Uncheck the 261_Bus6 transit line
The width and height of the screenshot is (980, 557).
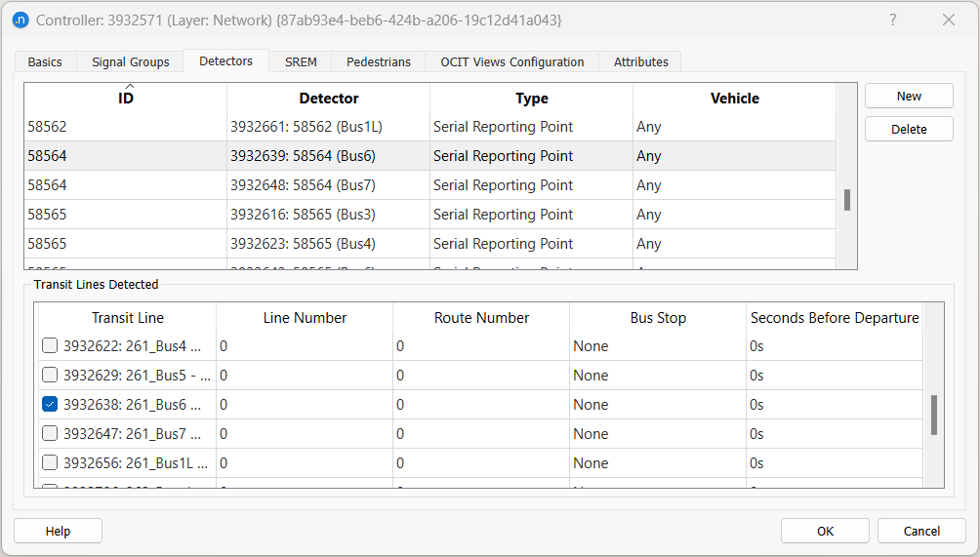pos(50,405)
